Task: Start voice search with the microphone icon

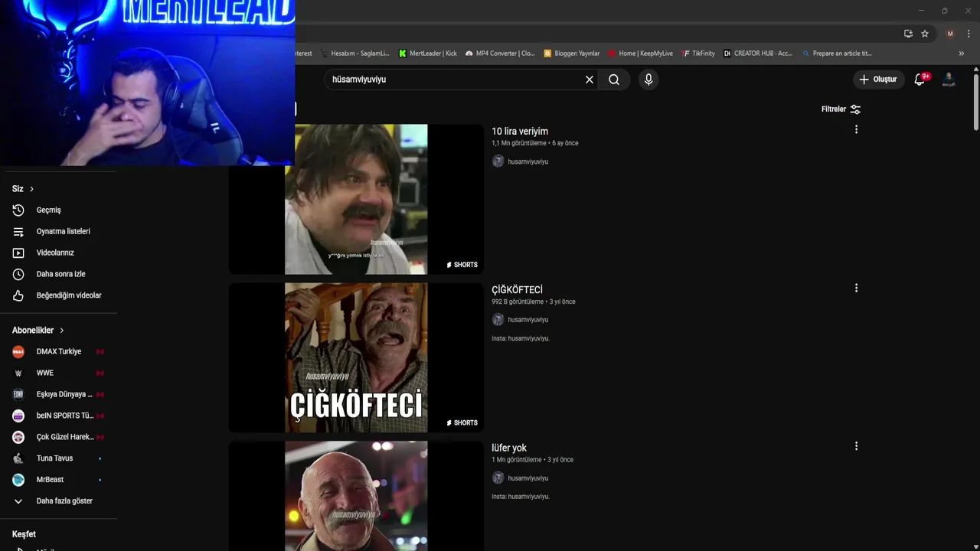Action: 648,80
